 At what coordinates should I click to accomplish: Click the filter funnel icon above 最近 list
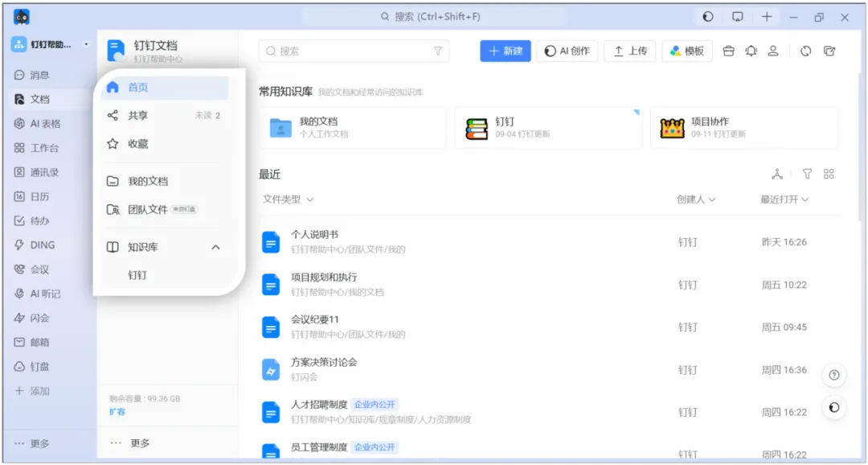(807, 174)
